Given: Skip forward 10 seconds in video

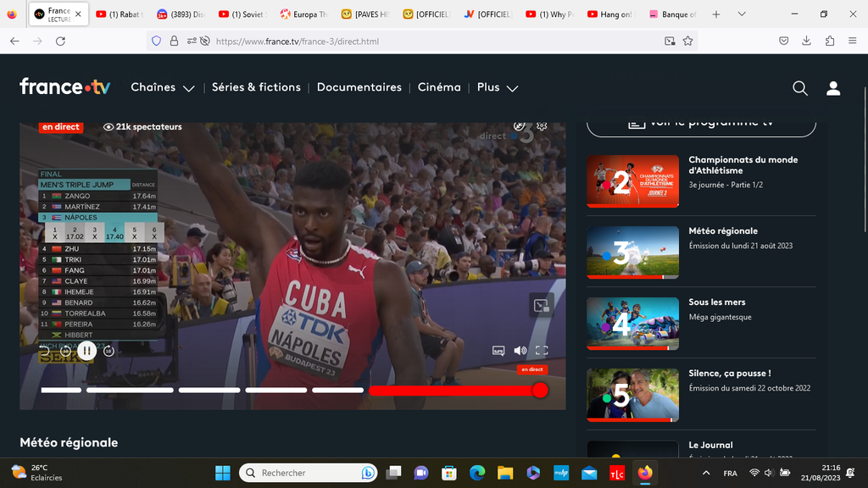Looking at the screenshot, I should [109, 351].
